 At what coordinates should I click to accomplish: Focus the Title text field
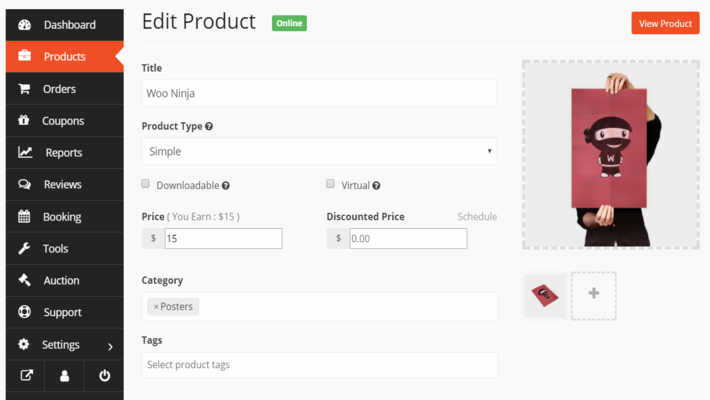click(319, 93)
